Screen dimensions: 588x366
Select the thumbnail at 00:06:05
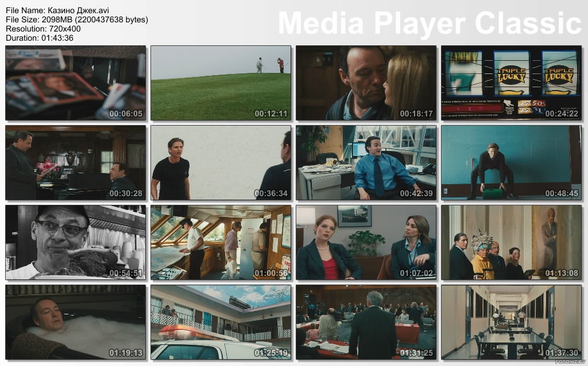pos(75,83)
